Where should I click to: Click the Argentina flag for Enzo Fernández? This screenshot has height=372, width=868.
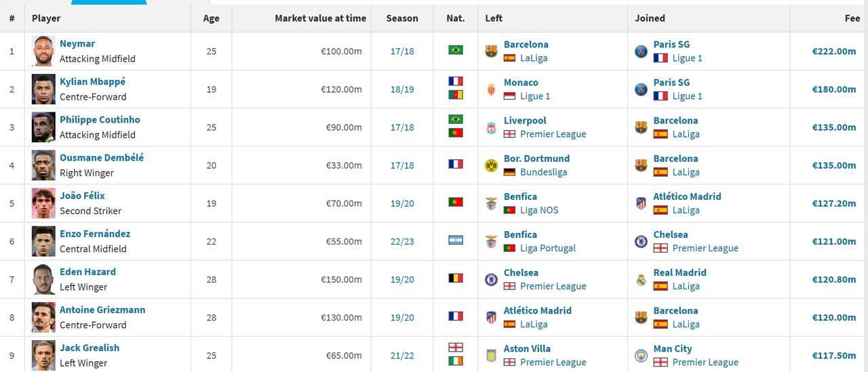pyautogui.click(x=456, y=240)
